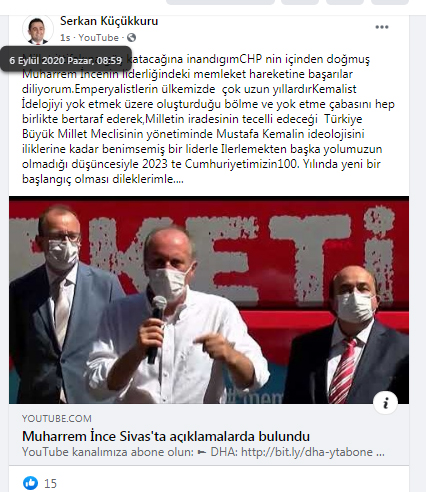Click the '6 Eylül 2020 Pazar, 08:59' tooltip
The image size is (426, 492).
[x=66, y=60]
